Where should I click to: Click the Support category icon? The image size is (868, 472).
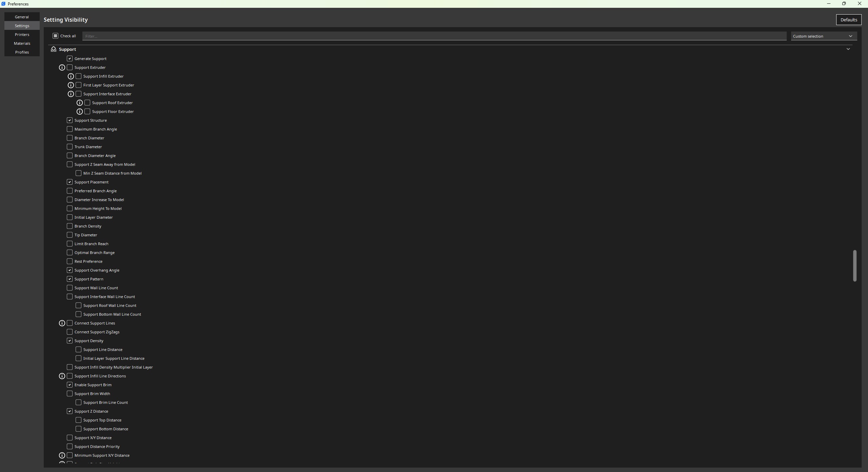54,49
